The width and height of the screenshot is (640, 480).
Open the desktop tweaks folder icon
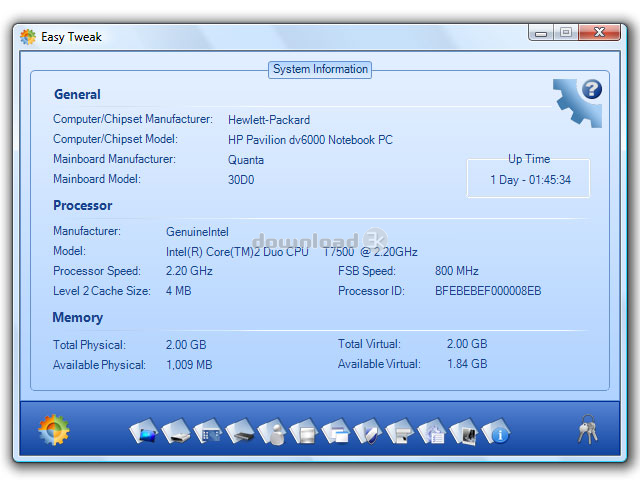coord(144,432)
